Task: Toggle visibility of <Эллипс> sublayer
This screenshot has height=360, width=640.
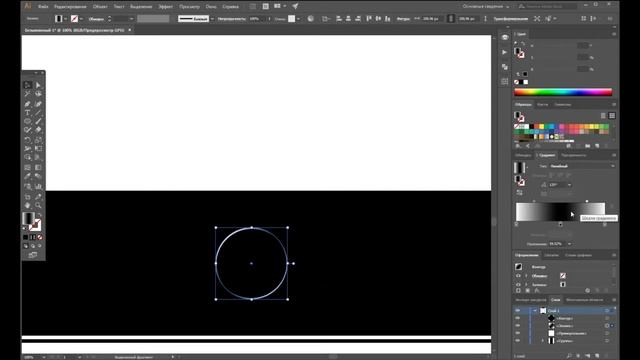Action: [x=518, y=326]
